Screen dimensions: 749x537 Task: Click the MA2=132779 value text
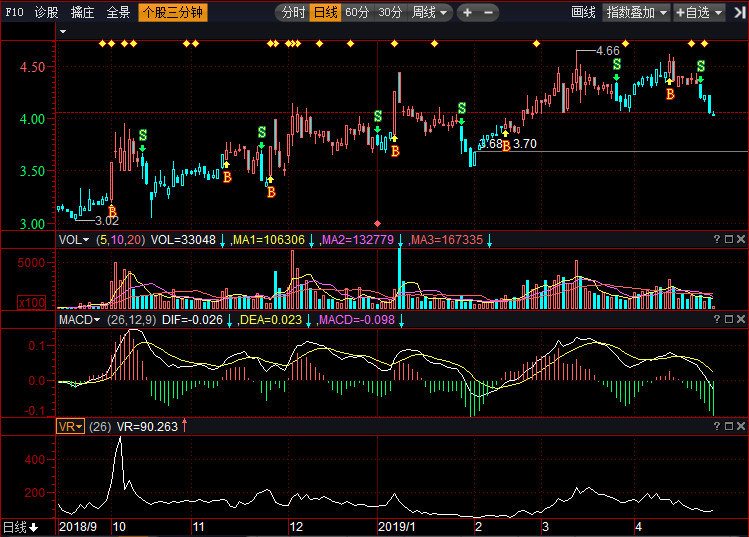[358, 240]
